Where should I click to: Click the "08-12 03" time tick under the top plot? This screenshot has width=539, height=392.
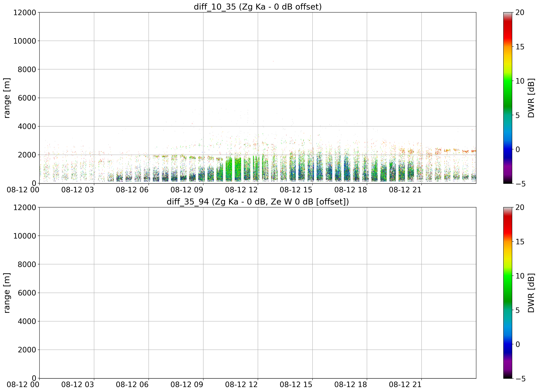(x=78, y=190)
